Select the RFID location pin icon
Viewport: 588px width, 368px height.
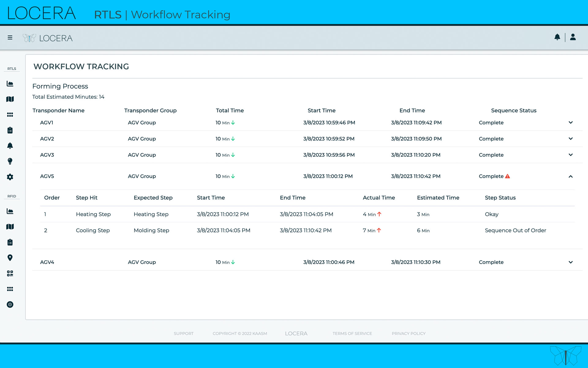(10, 258)
